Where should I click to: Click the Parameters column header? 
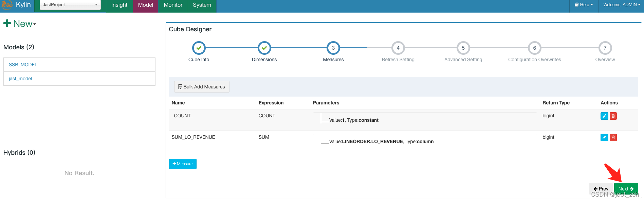326,103
